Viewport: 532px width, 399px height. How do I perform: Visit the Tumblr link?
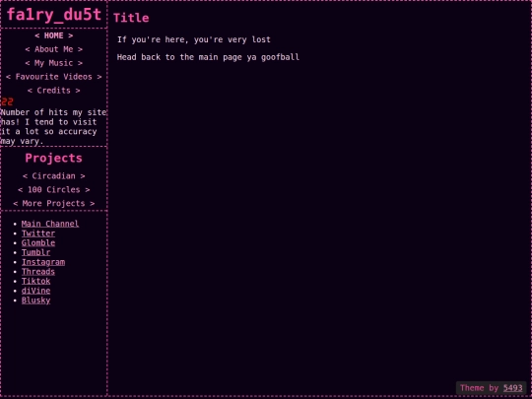[35, 252]
